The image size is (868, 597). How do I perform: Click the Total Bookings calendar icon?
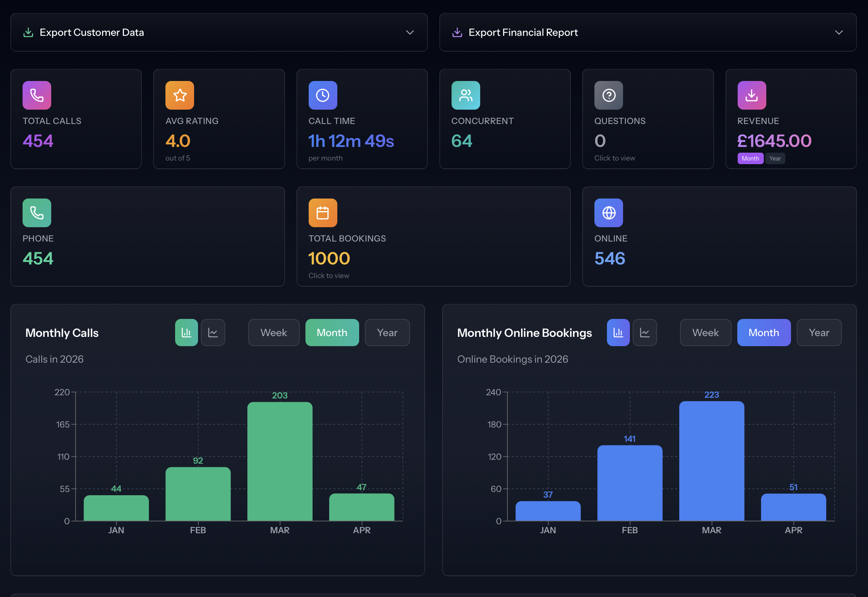pos(323,213)
